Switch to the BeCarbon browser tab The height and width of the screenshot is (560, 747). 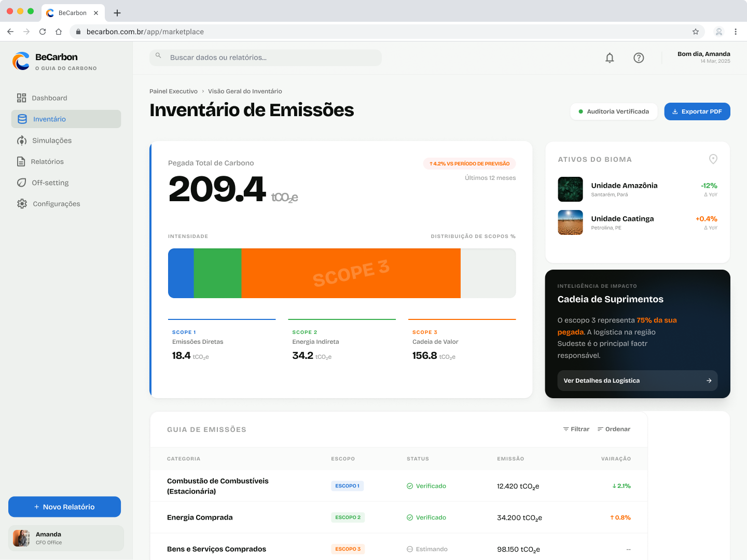pyautogui.click(x=73, y=12)
